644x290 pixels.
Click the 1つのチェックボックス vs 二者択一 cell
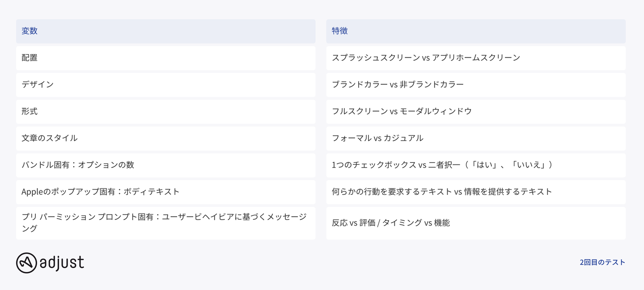click(x=475, y=165)
